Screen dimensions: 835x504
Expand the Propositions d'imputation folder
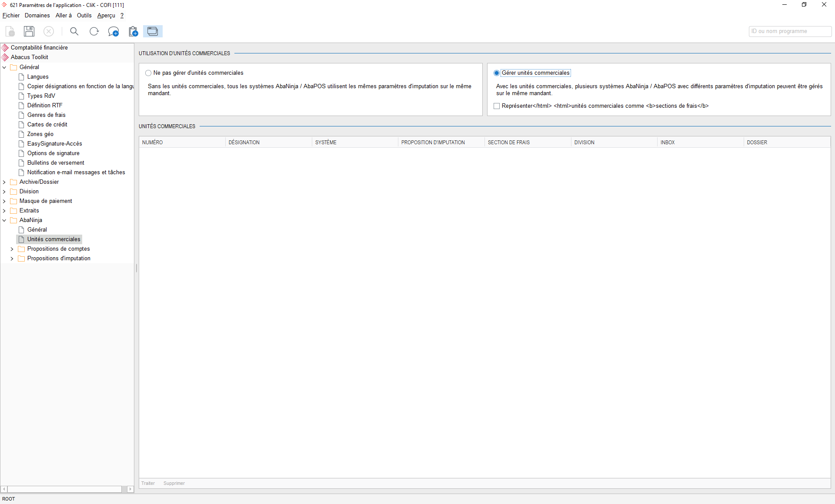tap(12, 259)
